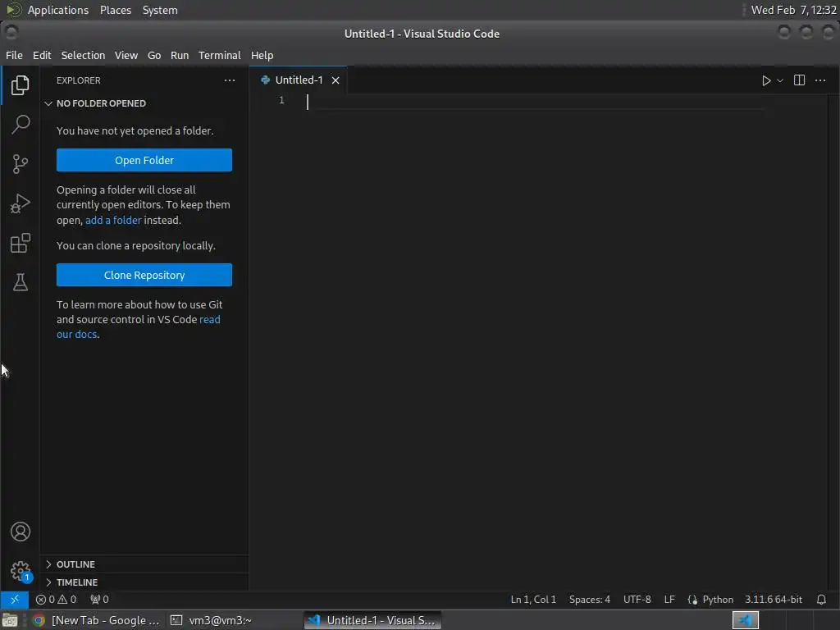The image size is (840, 630).
Task: Click Visual Studio Code taskbar button
Action: 373,620
